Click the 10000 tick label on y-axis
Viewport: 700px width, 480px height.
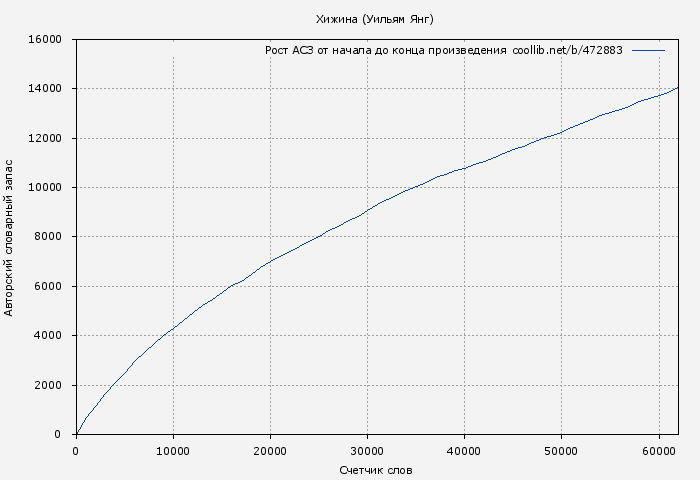pos(46,188)
